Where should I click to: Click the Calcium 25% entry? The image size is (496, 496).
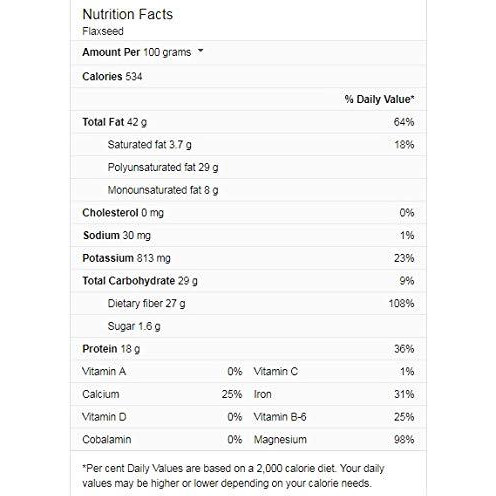coord(162,394)
